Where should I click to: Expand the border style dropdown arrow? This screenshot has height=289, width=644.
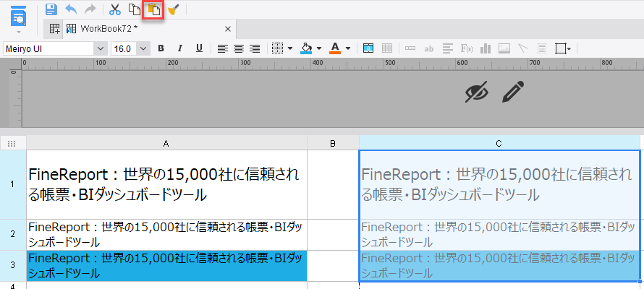tap(290, 48)
